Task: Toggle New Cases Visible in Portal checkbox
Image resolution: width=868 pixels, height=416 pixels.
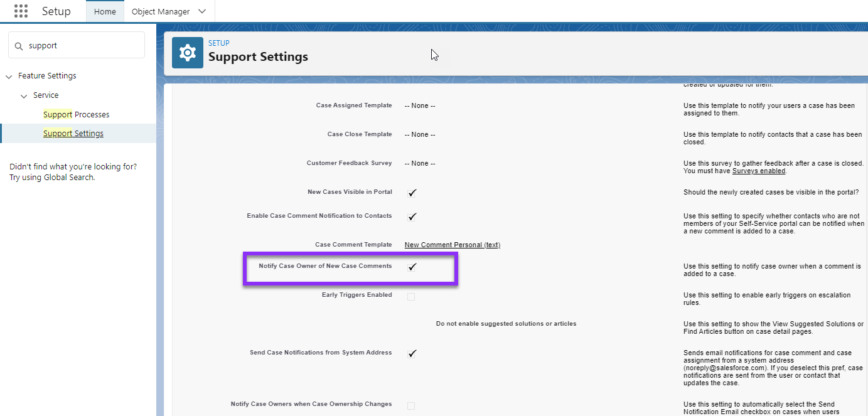Action: point(412,193)
